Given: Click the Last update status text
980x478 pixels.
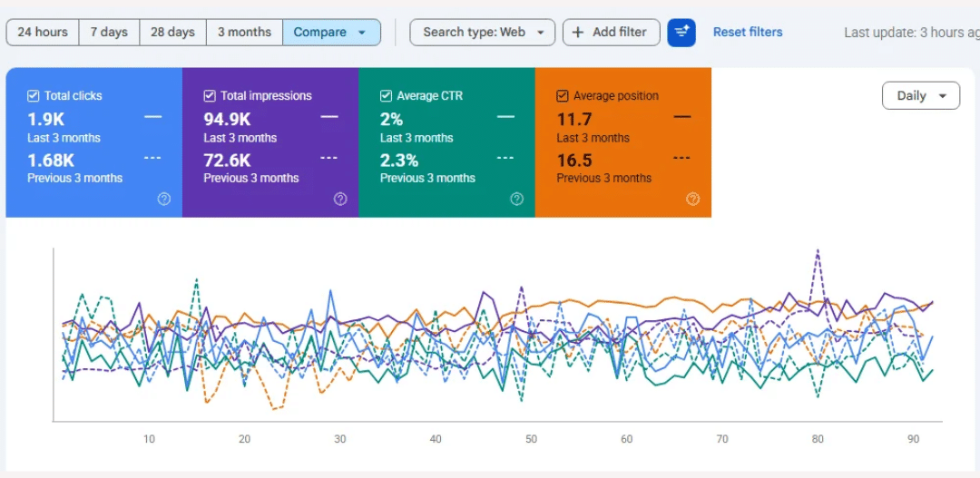Looking at the screenshot, I should pos(912,33).
